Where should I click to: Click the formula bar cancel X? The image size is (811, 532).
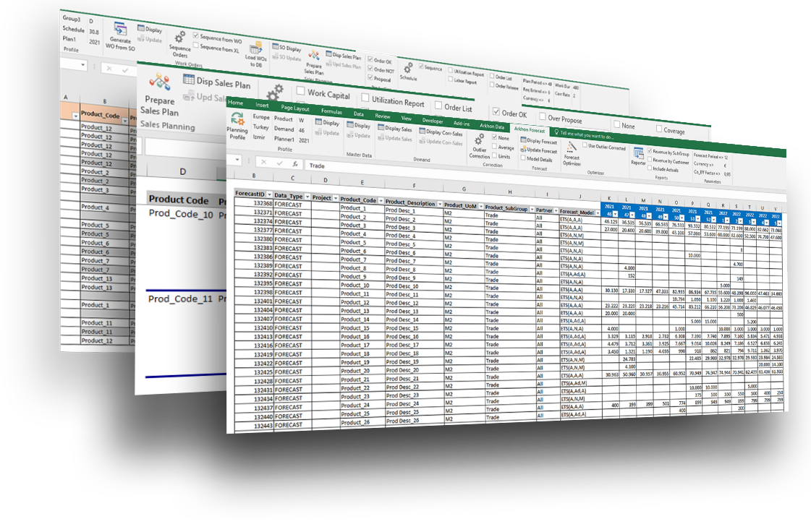tap(264, 162)
